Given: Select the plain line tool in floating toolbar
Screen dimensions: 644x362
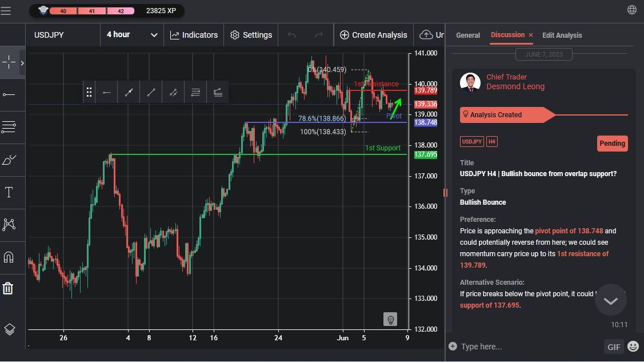Looking at the screenshot, I should coord(151,93).
